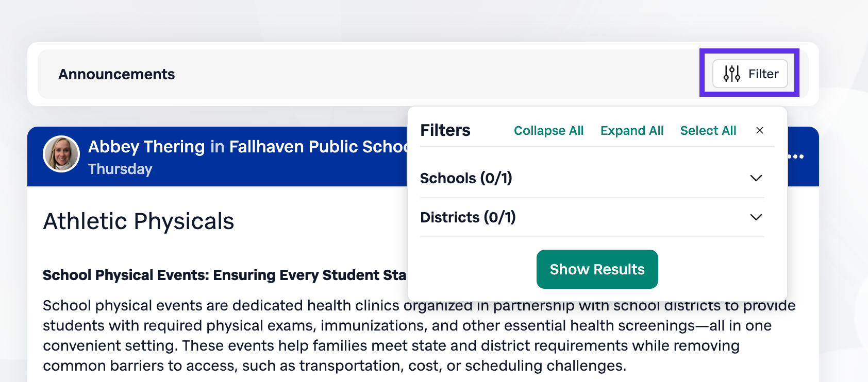Click the Filters panel heading

[x=445, y=130]
